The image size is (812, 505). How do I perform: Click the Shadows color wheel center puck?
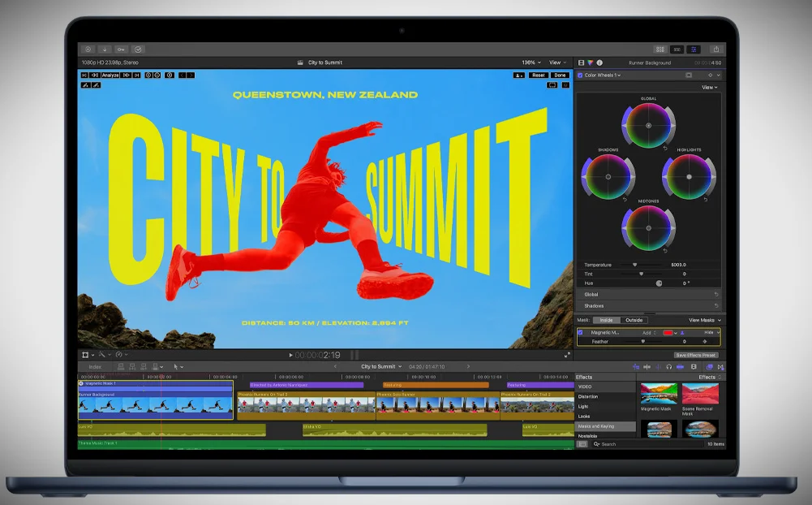[x=608, y=177]
